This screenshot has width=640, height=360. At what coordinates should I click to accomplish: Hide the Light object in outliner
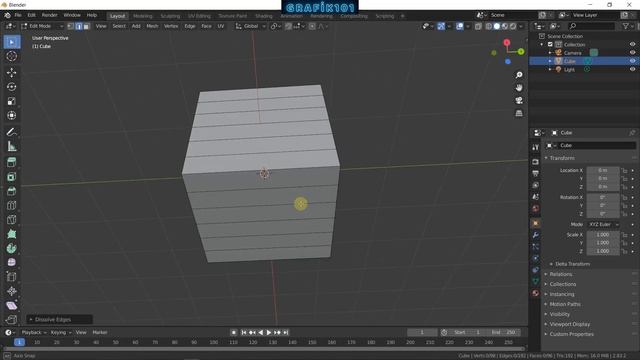tap(632, 69)
